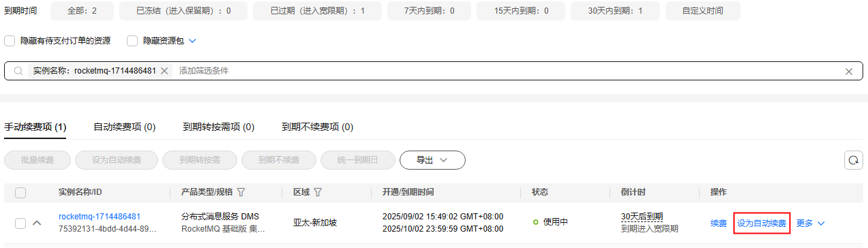Image resolution: width=868 pixels, height=248 pixels.
Task: Check 隐藏有待支付订单的资源 checkbox
Action: point(10,41)
